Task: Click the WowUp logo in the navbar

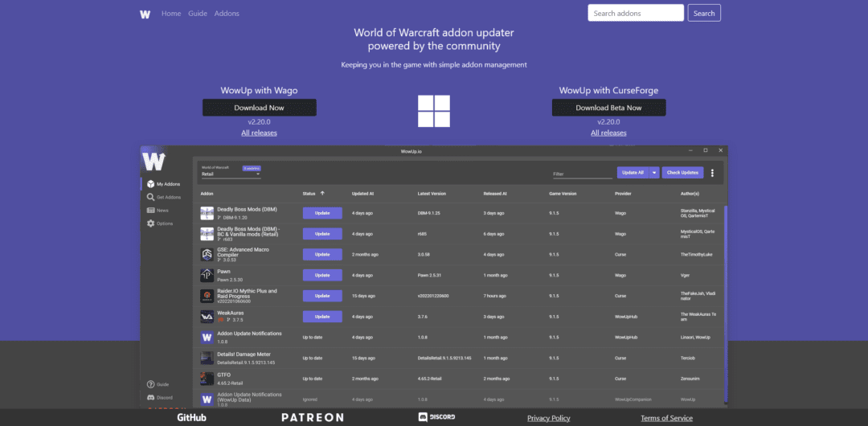Action: click(145, 14)
